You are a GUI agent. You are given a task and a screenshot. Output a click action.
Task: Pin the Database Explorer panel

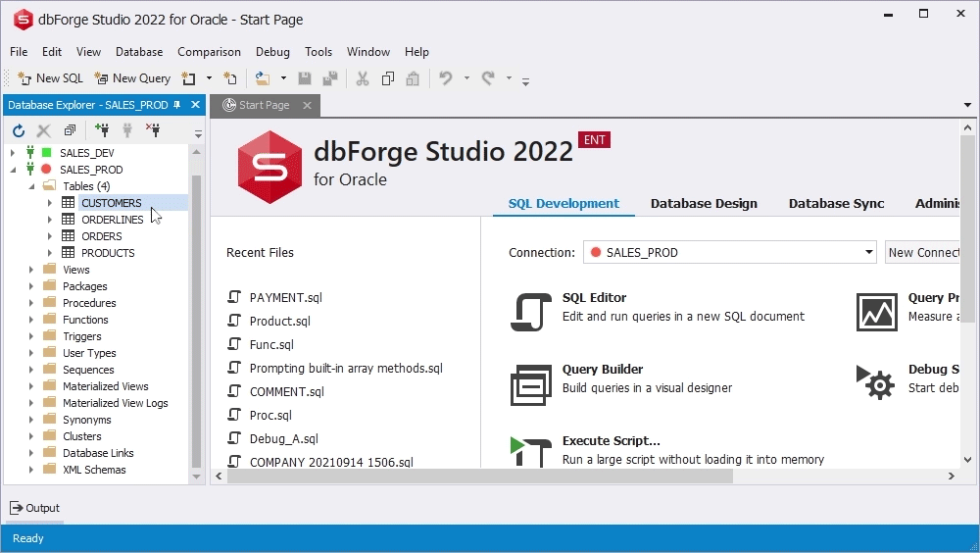pos(176,105)
